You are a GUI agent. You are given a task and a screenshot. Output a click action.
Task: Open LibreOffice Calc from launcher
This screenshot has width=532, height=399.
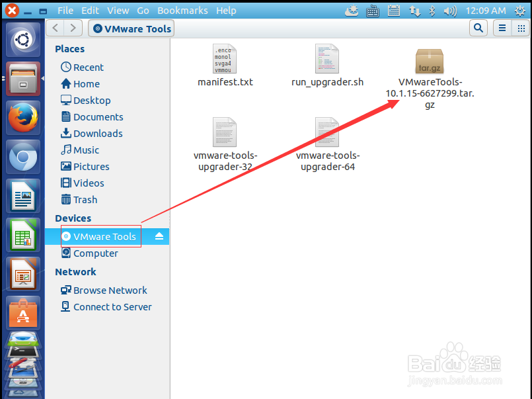pyautogui.click(x=23, y=235)
